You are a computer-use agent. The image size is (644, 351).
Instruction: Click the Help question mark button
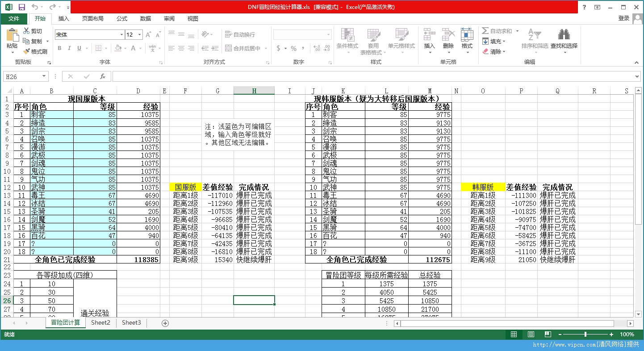[585, 7]
